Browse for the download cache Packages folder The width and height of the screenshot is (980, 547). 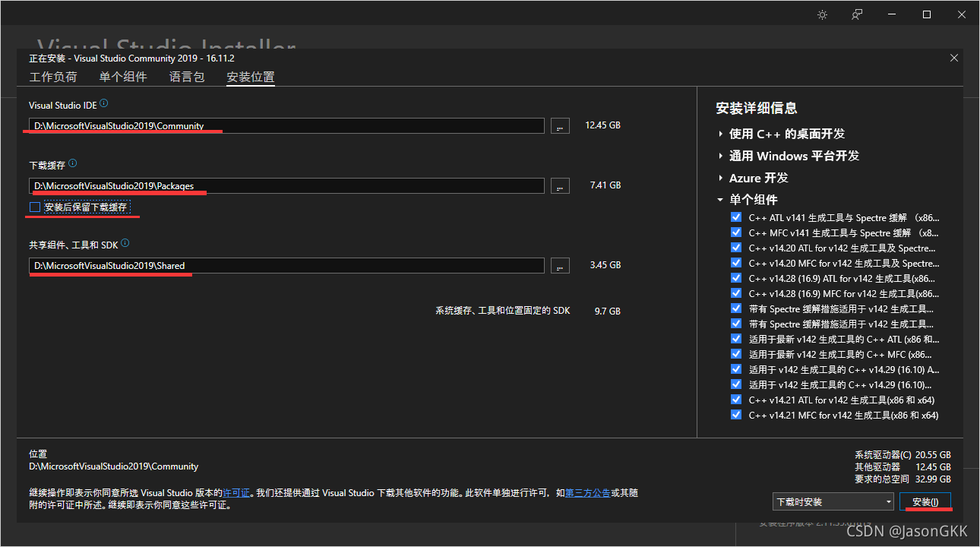pyautogui.click(x=560, y=185)
